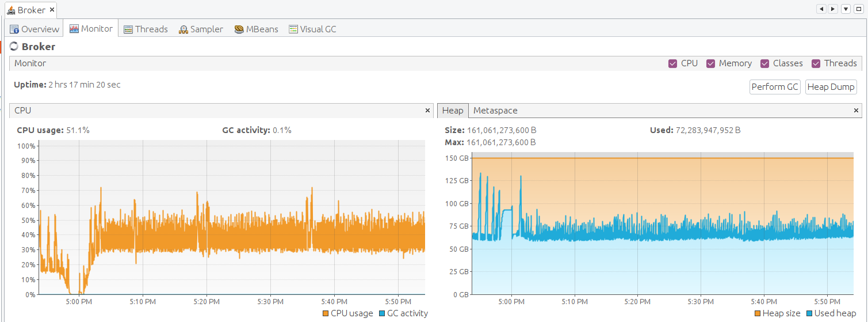868x322 pixels.
Task: Disable the Threads graph checkbox
Action: tap(816, 63)
